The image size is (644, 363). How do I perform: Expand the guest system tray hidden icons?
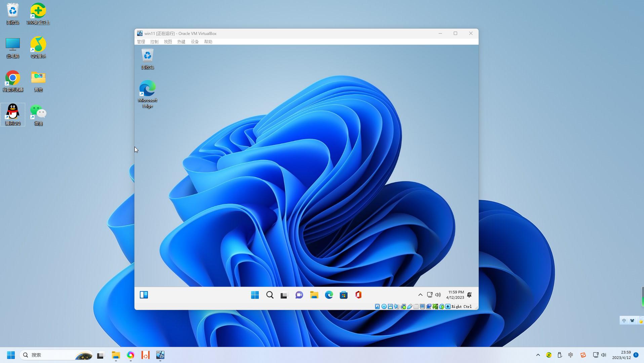[x=420, y=295]
